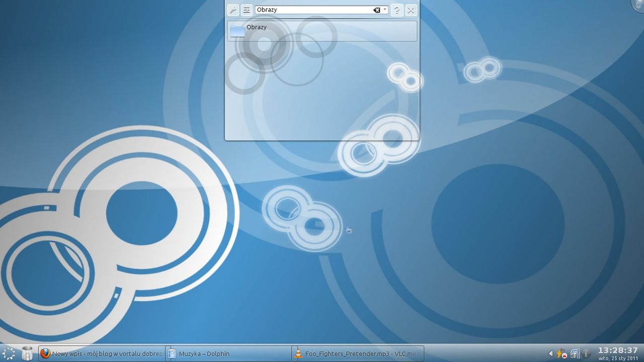This screenshot has width=644, height=362.
Task: Clear the KRunner search text
Action: [x=376, y=10]
